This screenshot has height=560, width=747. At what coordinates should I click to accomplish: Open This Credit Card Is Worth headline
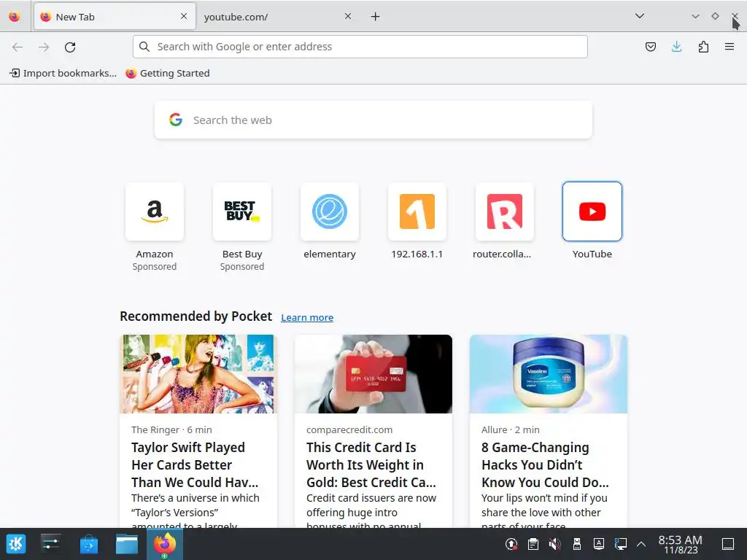(371, 464)
